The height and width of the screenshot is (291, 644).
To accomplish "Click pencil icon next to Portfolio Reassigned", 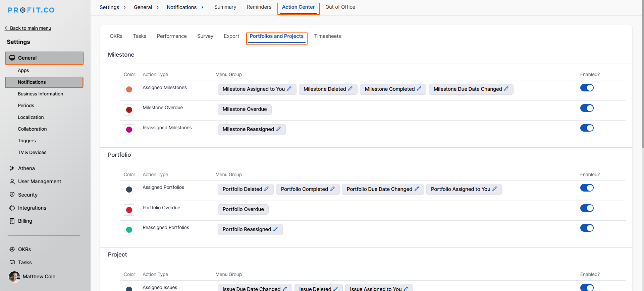I will (x=275, y=229).
